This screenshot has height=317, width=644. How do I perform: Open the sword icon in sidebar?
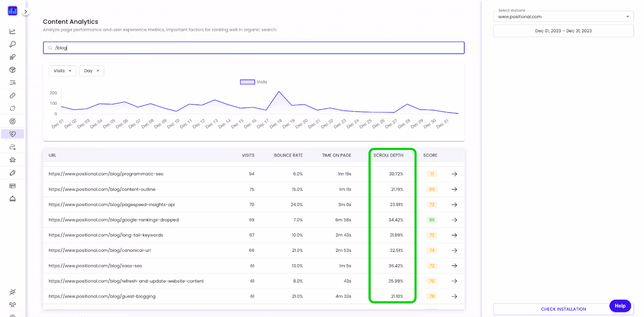point(12,57)
